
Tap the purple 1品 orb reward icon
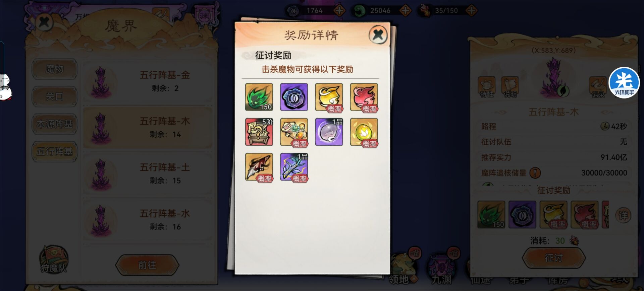pos(329,132)
